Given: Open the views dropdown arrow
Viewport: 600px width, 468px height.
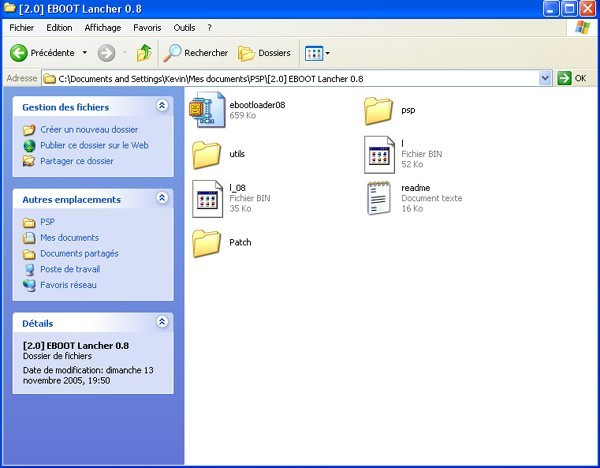Looking at the screenshot, I should coord(328,53).
